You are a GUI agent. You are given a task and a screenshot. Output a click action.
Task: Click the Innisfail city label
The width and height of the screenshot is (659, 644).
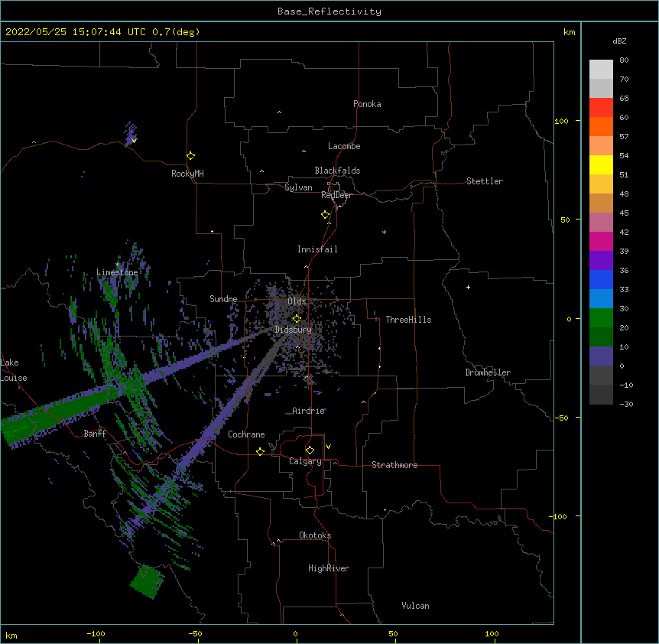[x=317, y=249]
